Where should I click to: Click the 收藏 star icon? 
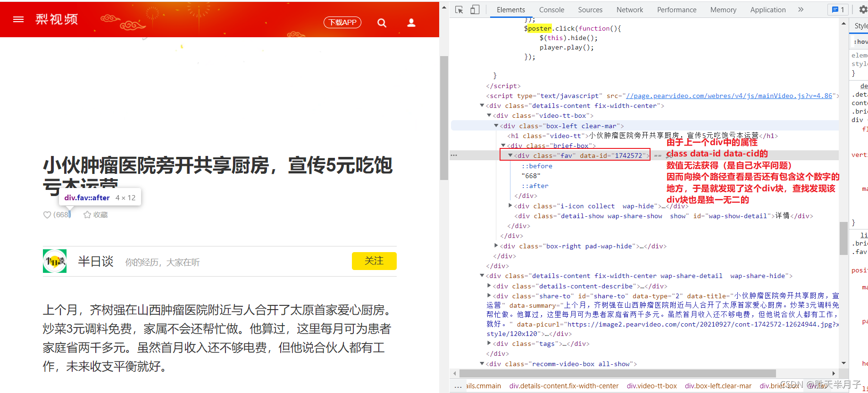(x=87, y=215)
